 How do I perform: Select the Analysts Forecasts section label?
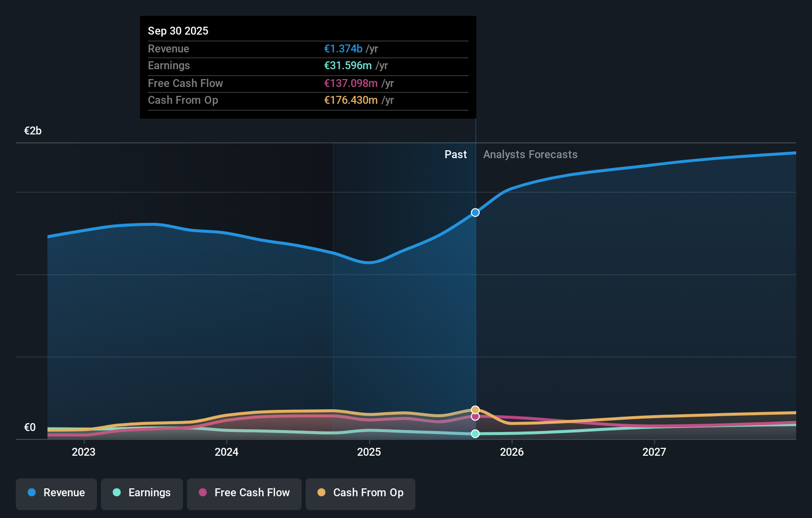pyautogui.click(x=530, y=154)
